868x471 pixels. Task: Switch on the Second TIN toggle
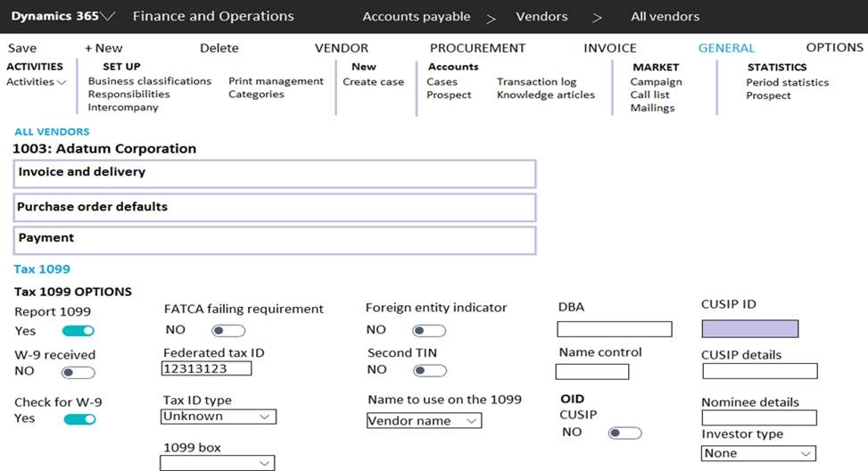click(x=429, y=370)
